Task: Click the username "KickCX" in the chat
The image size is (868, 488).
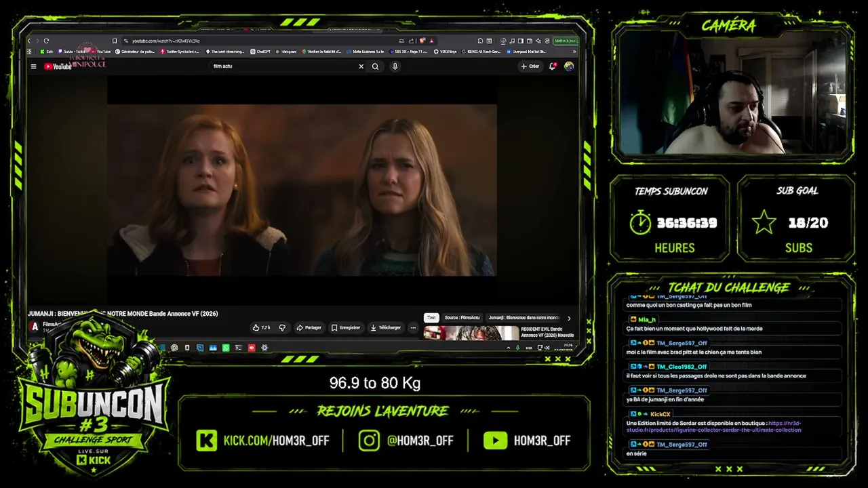Action: [660, 414]
